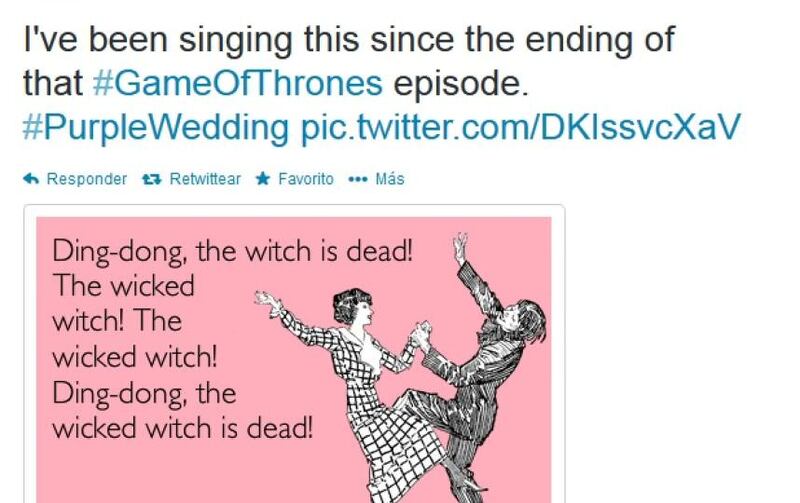Click the couple's joined hands in the illustration

[422, 335]
